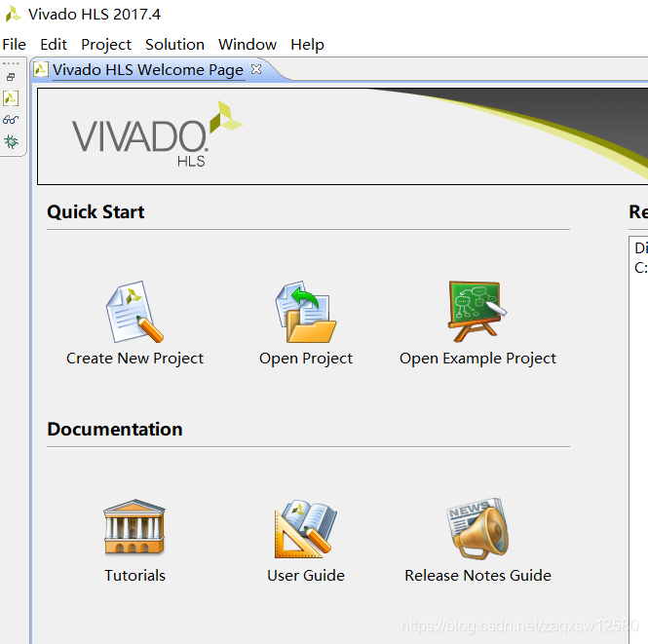Viewport: 648px width, 644px height.
Task: Open the Project menu
Action: pos(106,44)
